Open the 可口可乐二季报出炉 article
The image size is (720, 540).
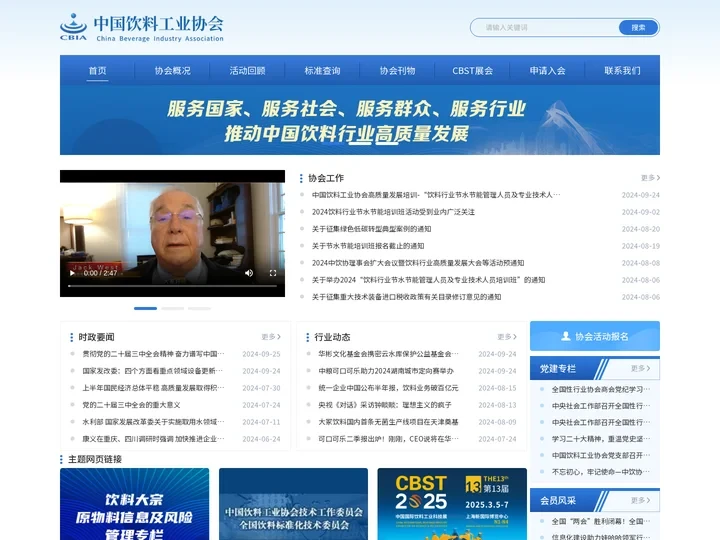(388, 439)
